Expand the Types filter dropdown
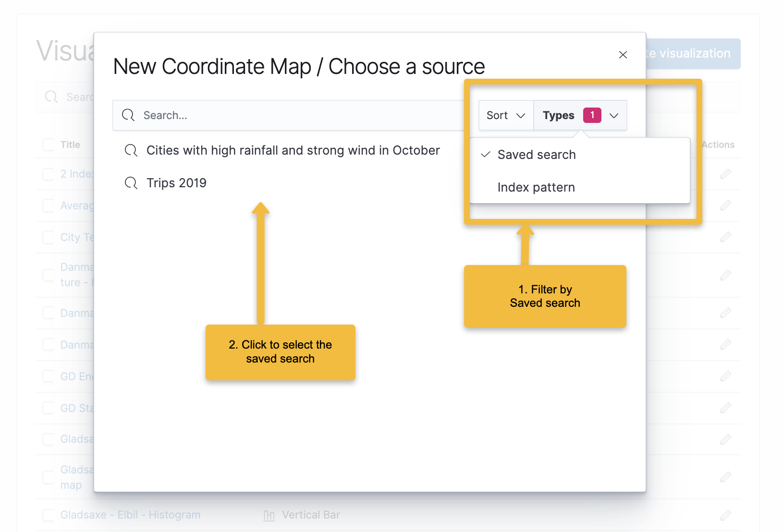The image size is (783, 532). (x=580, y=115)
